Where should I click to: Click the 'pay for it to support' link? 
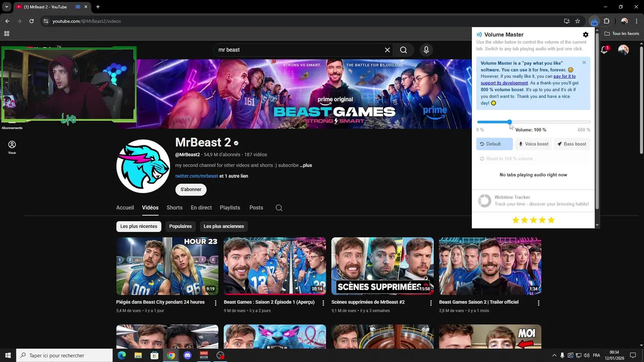point(528,79)
